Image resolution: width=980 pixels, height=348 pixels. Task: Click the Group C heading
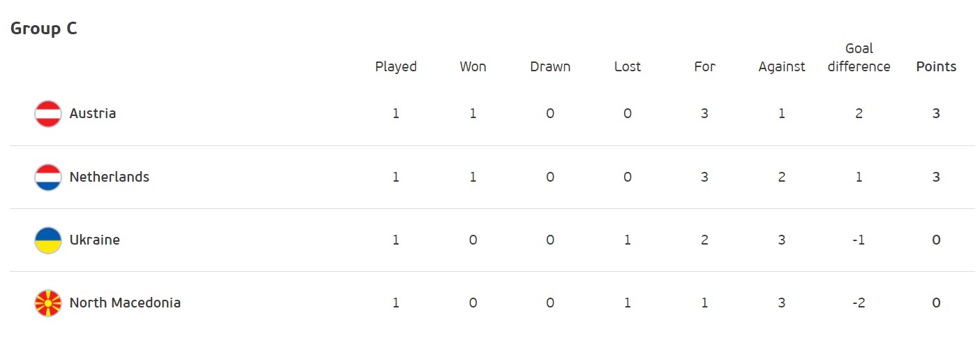click(x=43, y=29)
